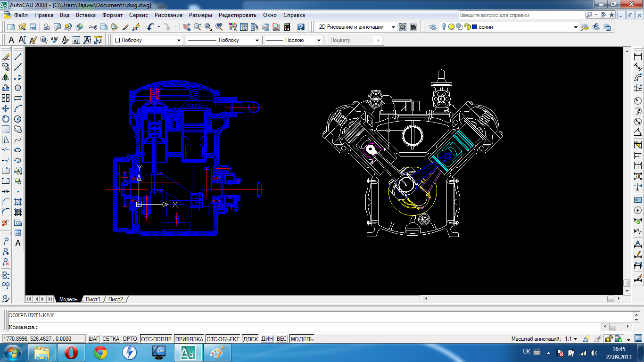The image size is (644, 362).
Task: Select the Move tool
Action: pos(6,108)
